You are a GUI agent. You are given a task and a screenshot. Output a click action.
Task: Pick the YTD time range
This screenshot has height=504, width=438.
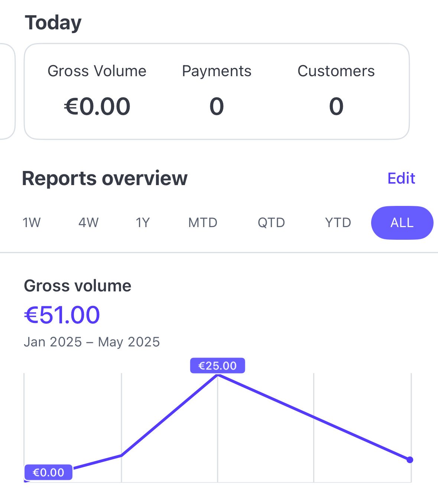coord(338,223)
